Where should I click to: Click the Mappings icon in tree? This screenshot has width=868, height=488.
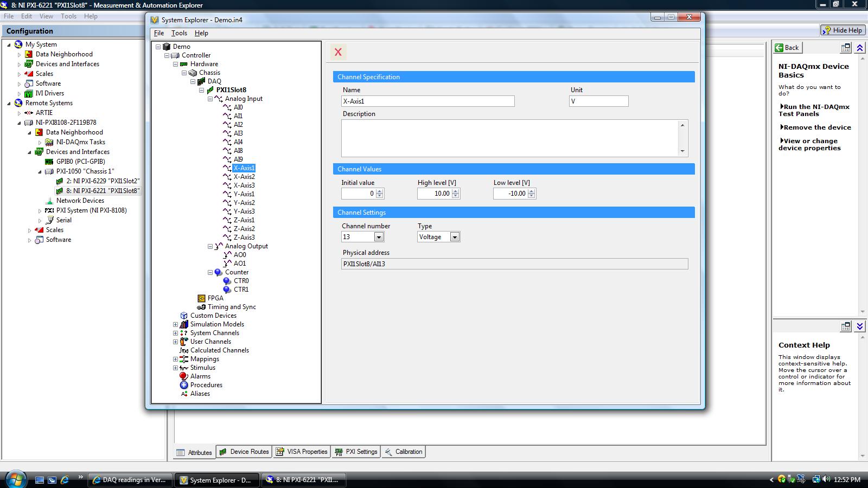point(184,359)
